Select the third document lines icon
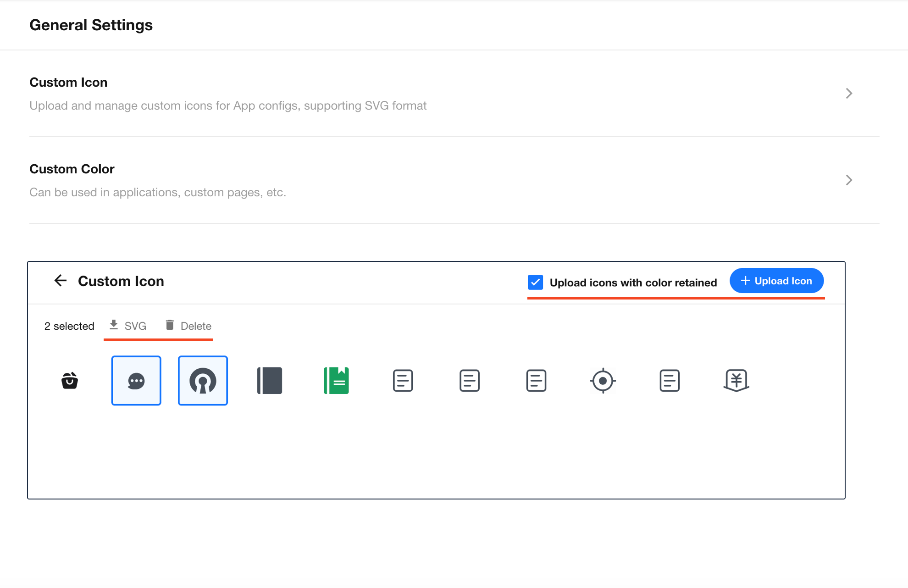Screen dimensions: 908x588 click(536, 381)
